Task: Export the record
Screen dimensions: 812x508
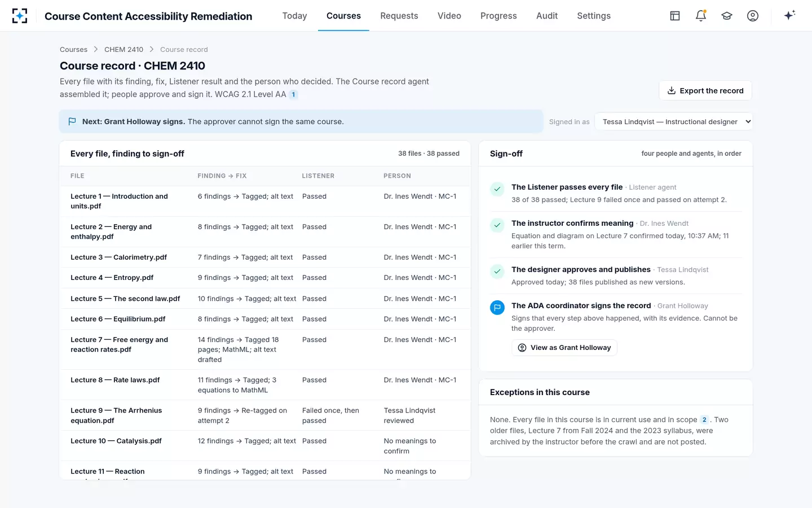Action: tap(705, 90)
